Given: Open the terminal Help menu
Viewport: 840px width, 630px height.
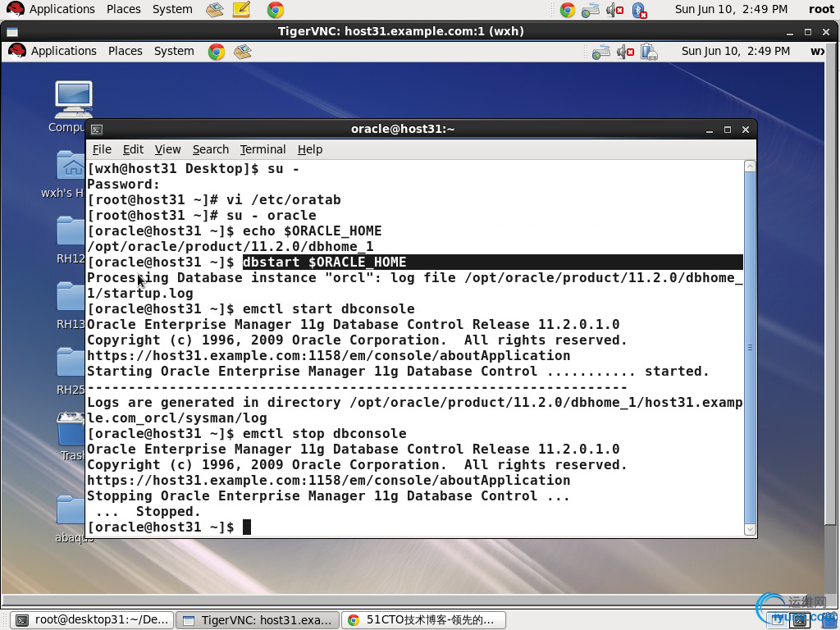Looking at the screenshot, I should pyautogui.click(x=309, y=149).
